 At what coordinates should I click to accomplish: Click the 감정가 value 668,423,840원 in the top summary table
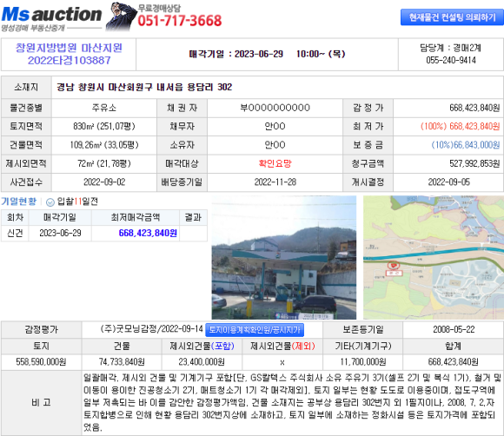(474, 108)
